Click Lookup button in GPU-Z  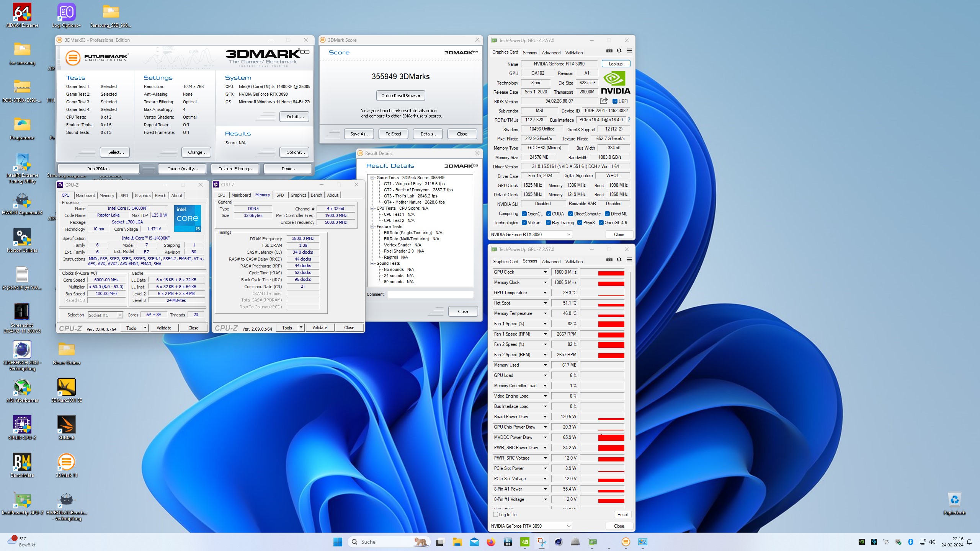pyautogui.click(x=616, y=64)
